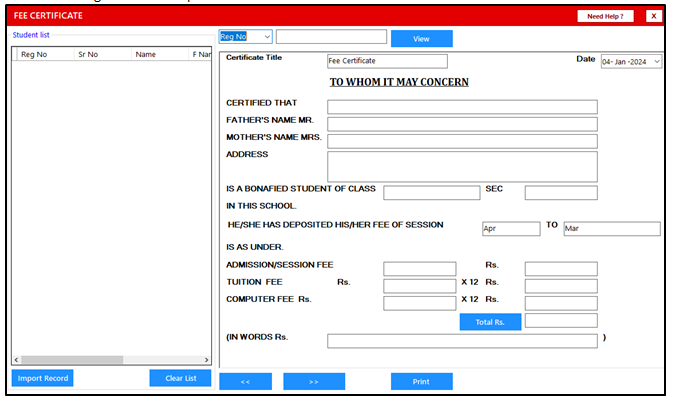Viewport: 673px width, 401px height.
Task: Click the Admission/Session Fee amount field
Action: [x=419, y=269]
